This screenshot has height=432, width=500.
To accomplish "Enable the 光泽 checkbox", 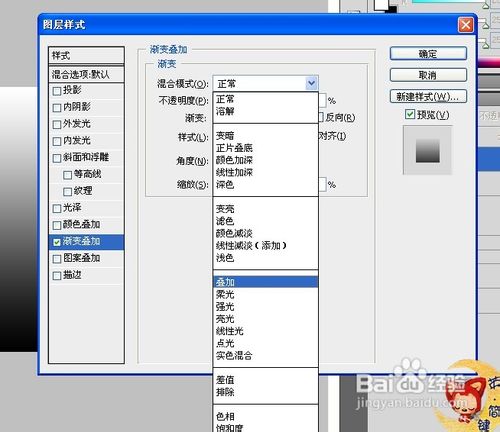I will tap(57, 208).
